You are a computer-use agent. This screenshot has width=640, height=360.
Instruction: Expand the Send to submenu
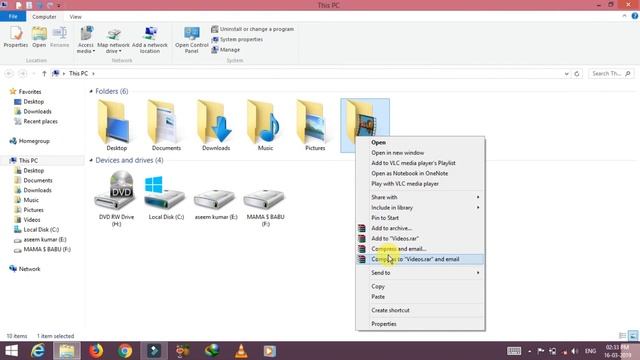click(x=420, y=273)
